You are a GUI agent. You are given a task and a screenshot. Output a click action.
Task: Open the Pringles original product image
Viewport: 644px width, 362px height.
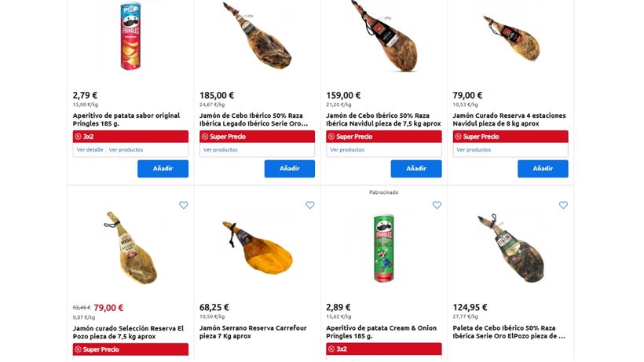(130, 37)
